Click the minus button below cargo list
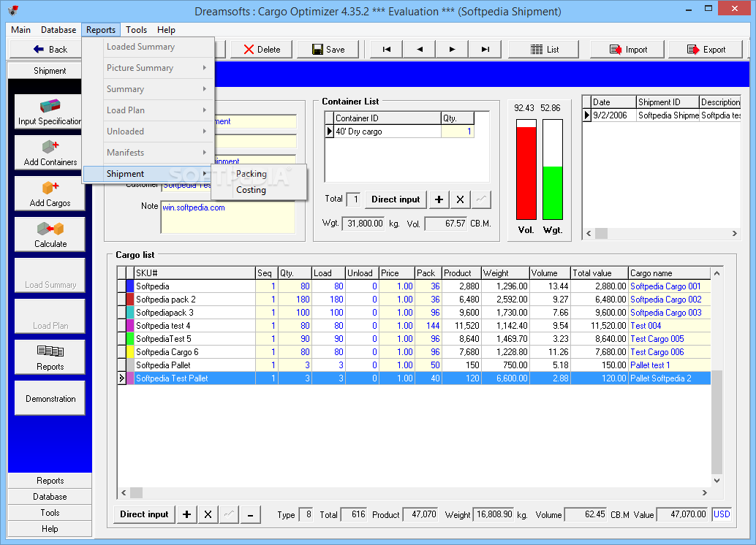The height and width of the screenshot is (545, 756). 250,514
